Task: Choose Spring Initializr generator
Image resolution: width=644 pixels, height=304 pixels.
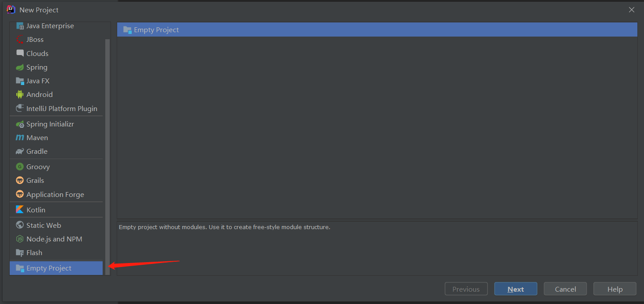Action: click(x=56, y=124)
